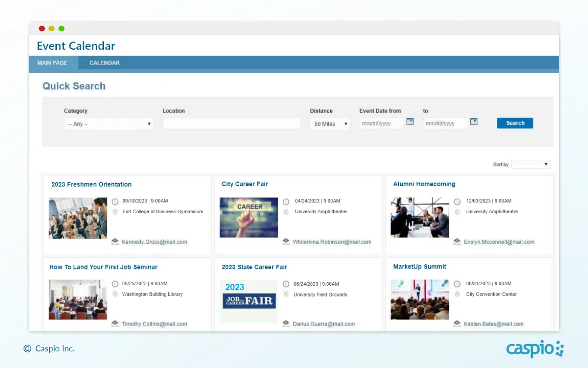Click the location pin on MarketUp Summit card

(457, 294)
